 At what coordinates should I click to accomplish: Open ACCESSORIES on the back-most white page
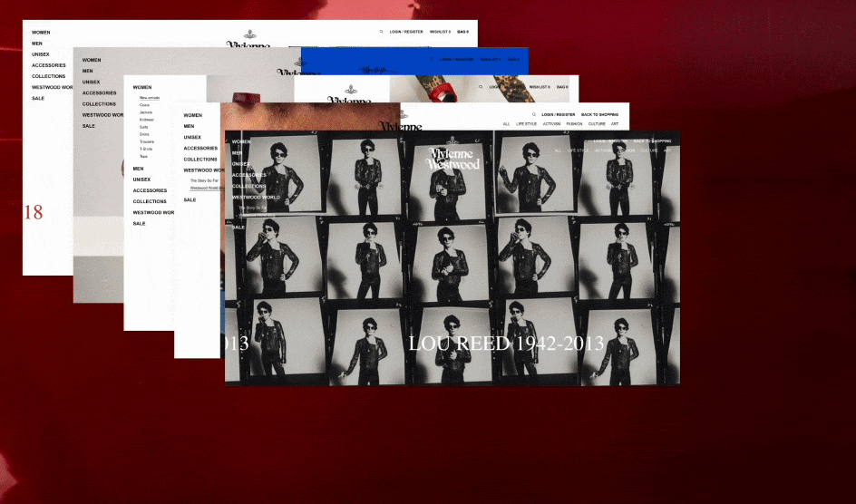point(49,65)
